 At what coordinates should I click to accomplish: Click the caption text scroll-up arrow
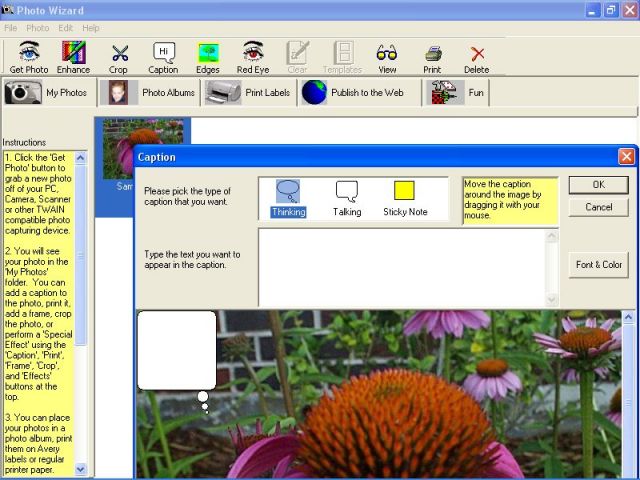[x=552, y=236]
